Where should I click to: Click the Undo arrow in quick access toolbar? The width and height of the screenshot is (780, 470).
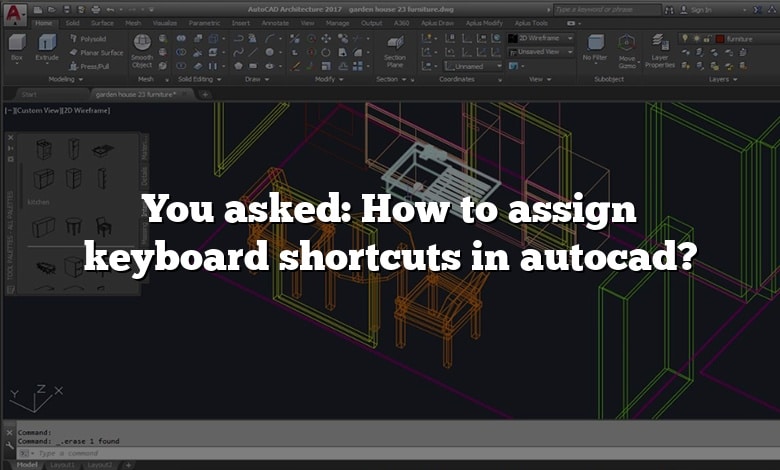[110, 9]
